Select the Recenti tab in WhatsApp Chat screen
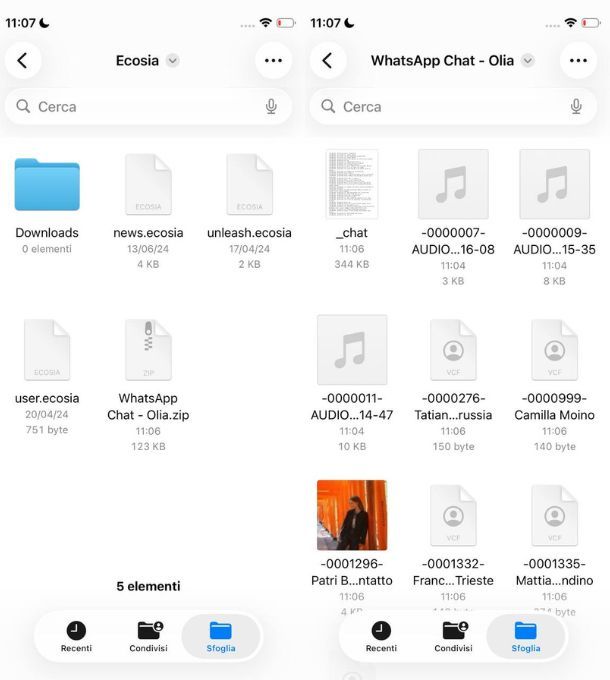610x680 pixels. (381, 636)
